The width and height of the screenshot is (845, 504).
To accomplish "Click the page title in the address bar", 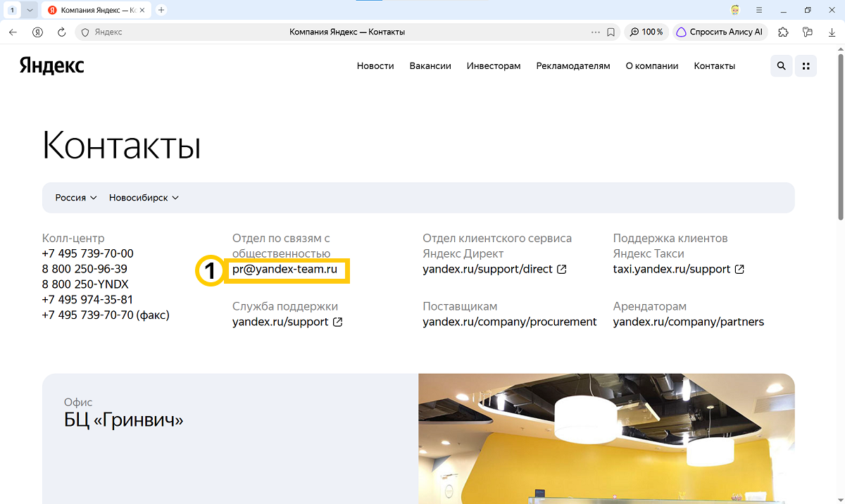I will coord(347,32).
